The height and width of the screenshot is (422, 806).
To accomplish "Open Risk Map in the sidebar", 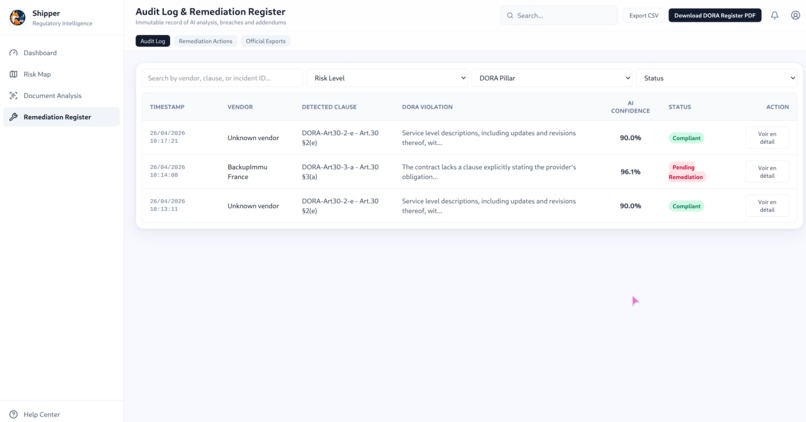I will coord(61,75).
